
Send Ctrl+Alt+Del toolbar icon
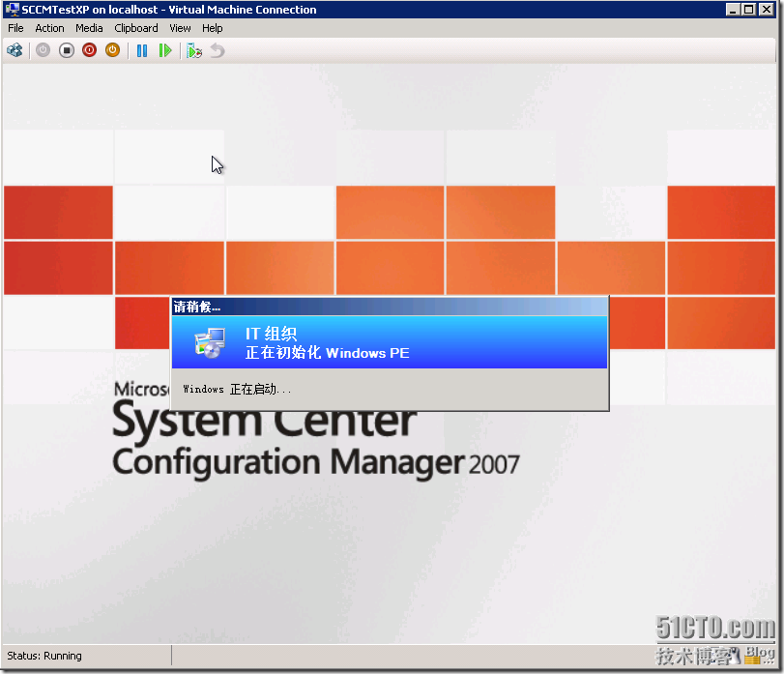click(15, 50)
